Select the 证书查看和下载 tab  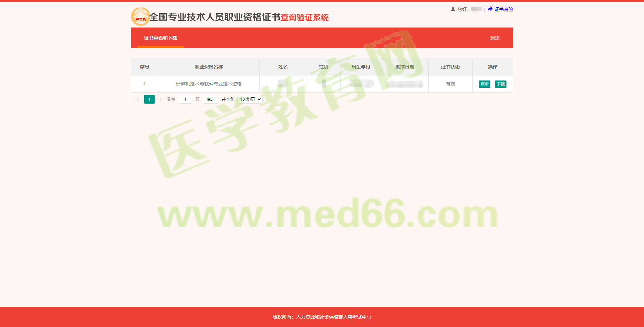coord(160,38)
